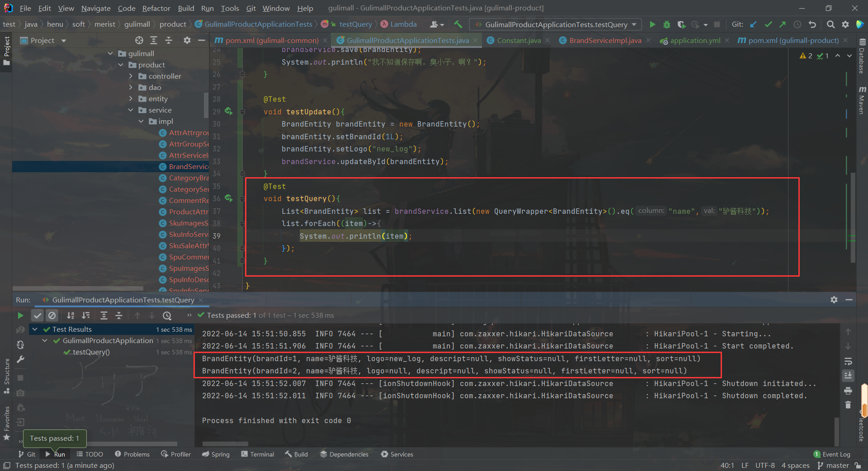868x471 pixels.
Task: Click the UTF-8 encoding in status bar
Action: [765, 466]
